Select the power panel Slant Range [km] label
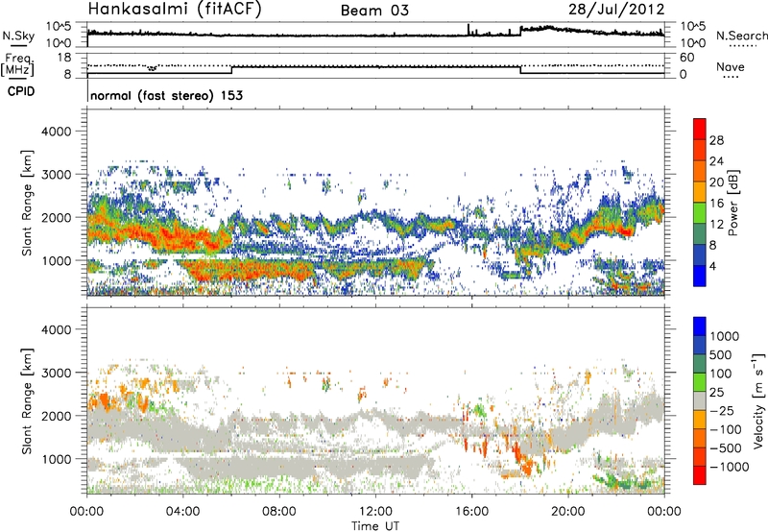Viewport: 768px width, 532px height. point(27,203)
